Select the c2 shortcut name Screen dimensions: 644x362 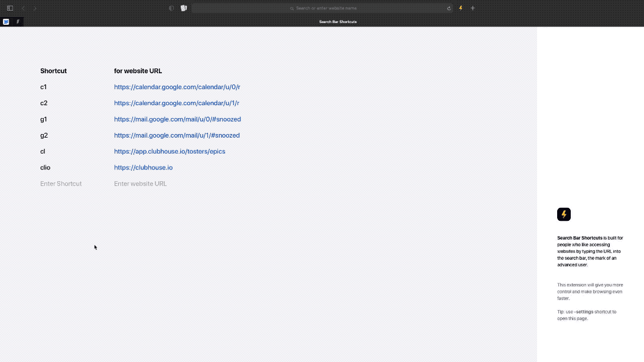(x=44, y=103)
